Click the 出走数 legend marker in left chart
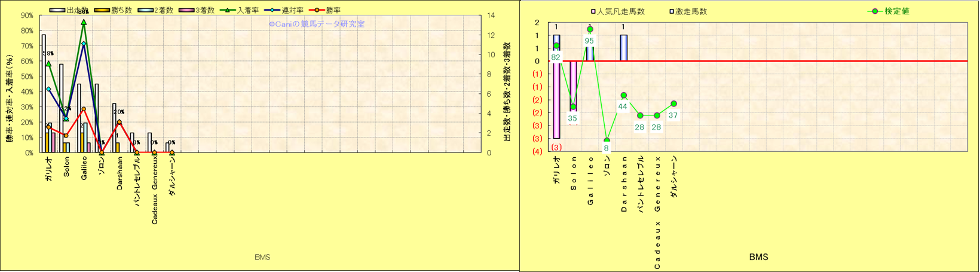The height and width of the screenshot is (272, 980). click(x=57, y=10)
